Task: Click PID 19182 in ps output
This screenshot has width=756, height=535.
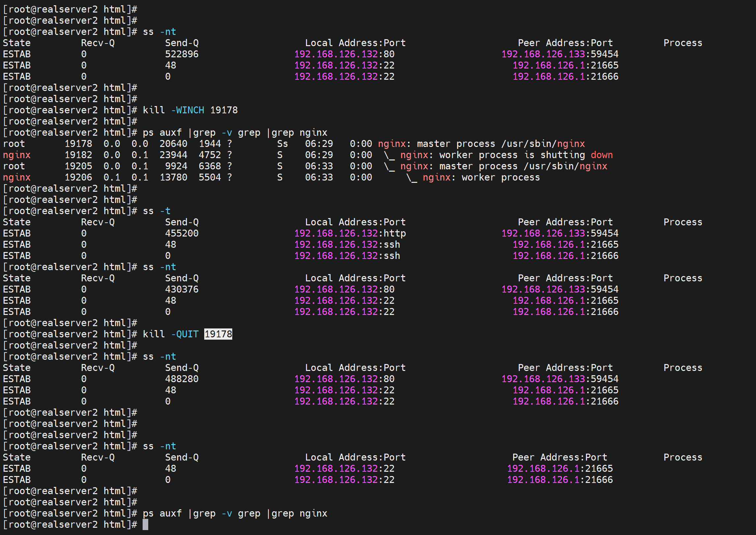Action: click(x=78, y=155)
